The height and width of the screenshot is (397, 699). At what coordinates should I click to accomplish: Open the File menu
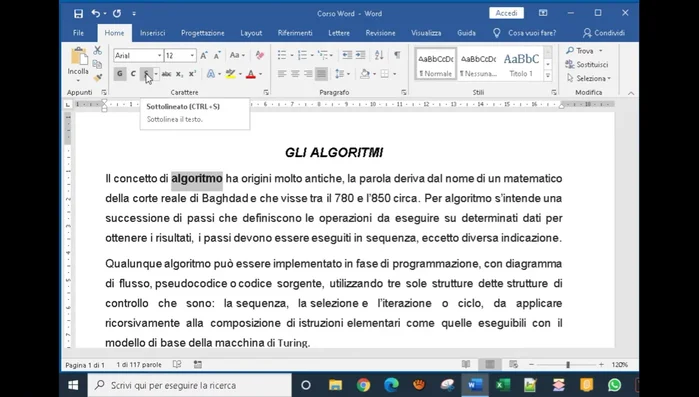[x=78, y=33]
